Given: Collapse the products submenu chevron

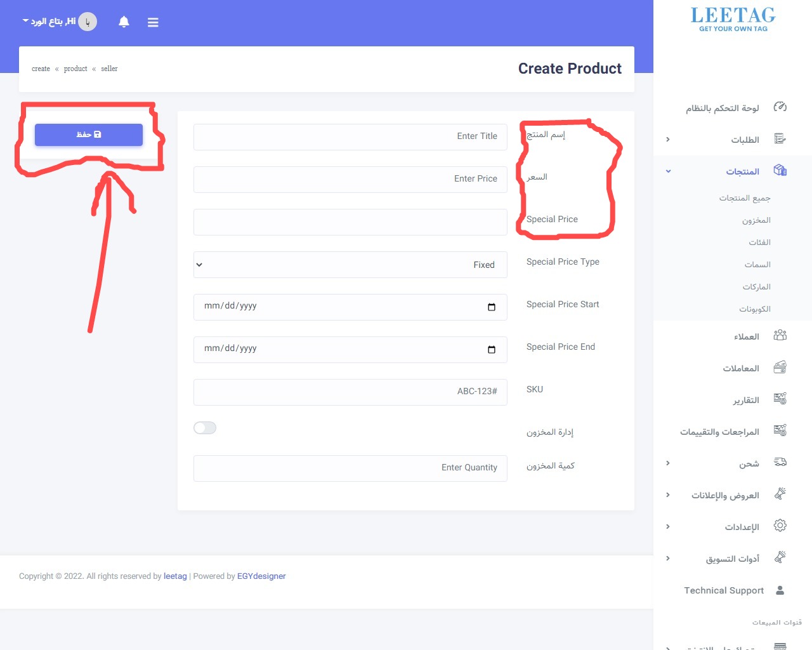Looking at the screenshot, I should pyautogui.click(x=668, y=171).
